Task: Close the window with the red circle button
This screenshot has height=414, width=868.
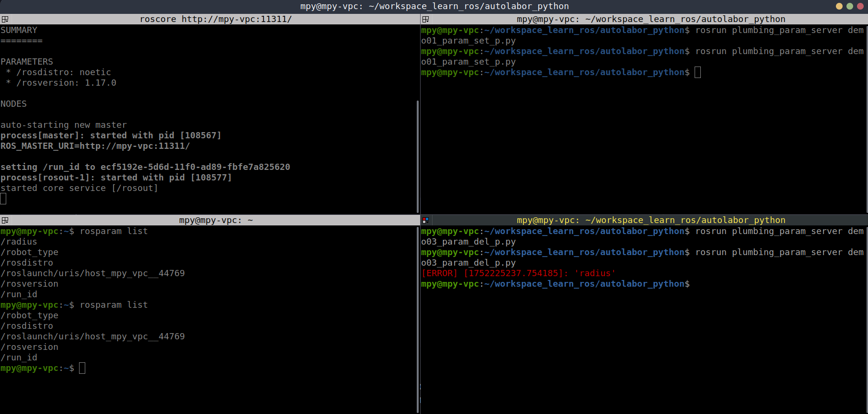Action: pyautogui.click(x=860, y=6)
